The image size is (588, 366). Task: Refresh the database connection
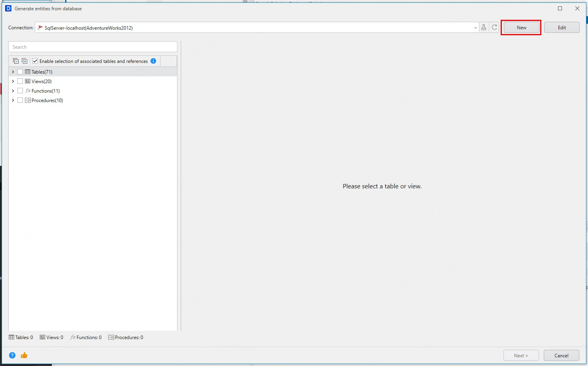pos(494,28)
